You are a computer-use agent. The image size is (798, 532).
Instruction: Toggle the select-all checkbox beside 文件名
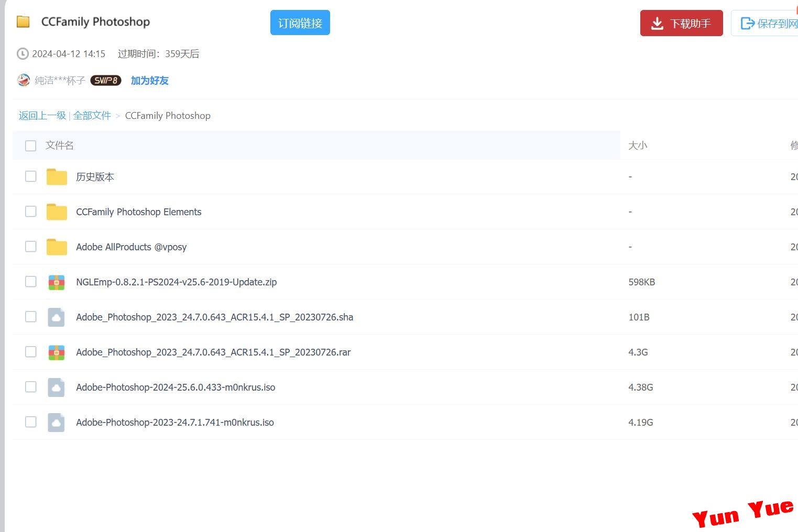point(31,146)
